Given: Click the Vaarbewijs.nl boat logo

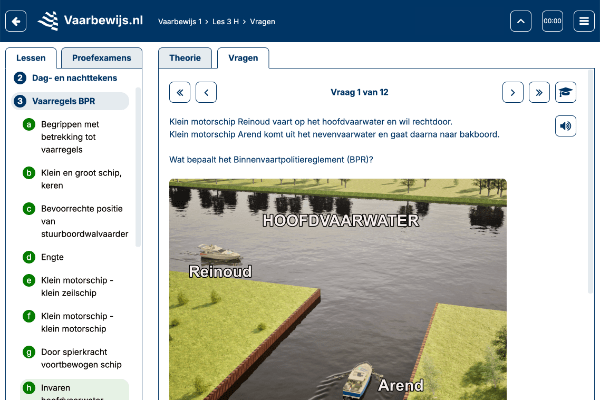Looking at the screenshot, I should pos(48,20).
